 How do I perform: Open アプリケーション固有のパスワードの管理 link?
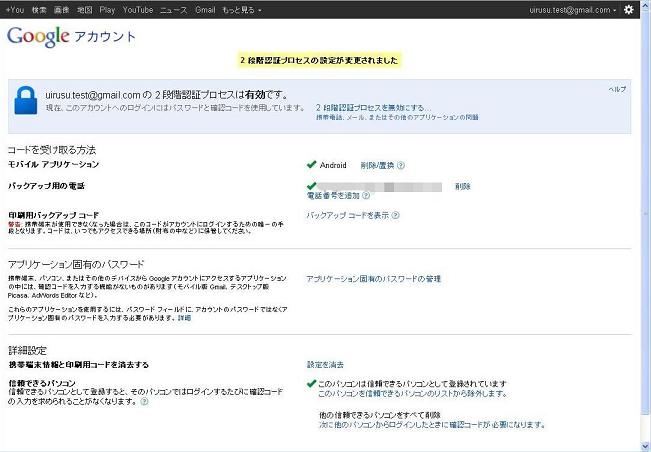[374, 279]
